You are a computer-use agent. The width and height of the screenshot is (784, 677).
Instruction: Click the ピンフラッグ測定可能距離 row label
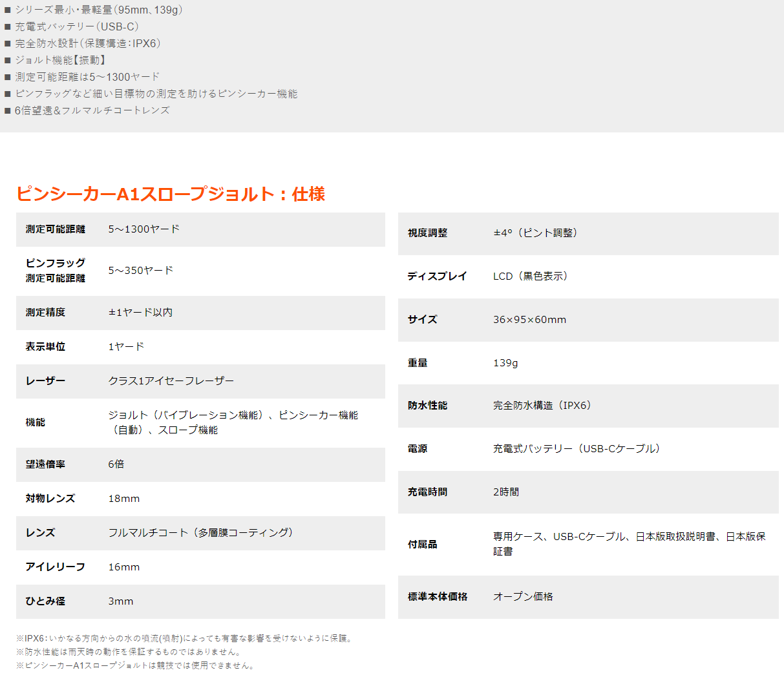pos(56,271)
